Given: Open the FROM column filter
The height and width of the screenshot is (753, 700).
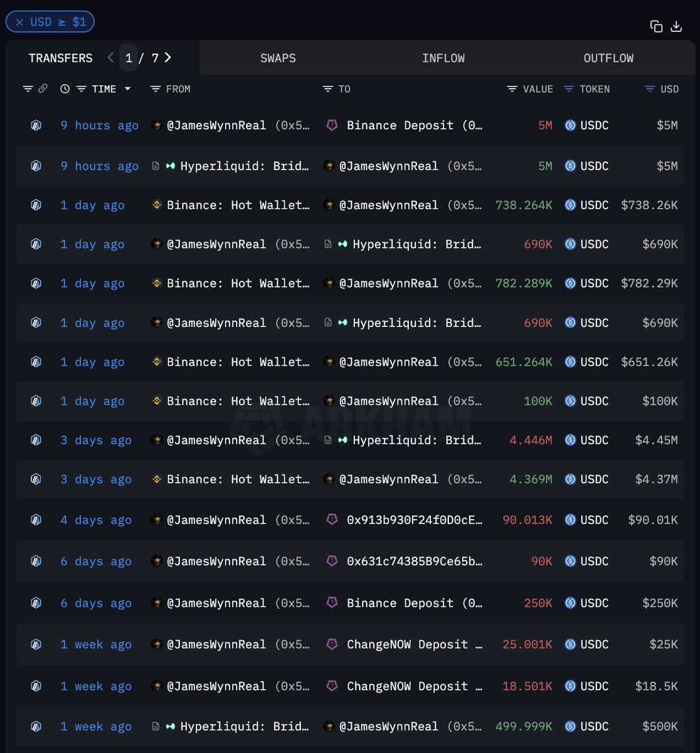Looking at the screenshot, I should point(156,89).
